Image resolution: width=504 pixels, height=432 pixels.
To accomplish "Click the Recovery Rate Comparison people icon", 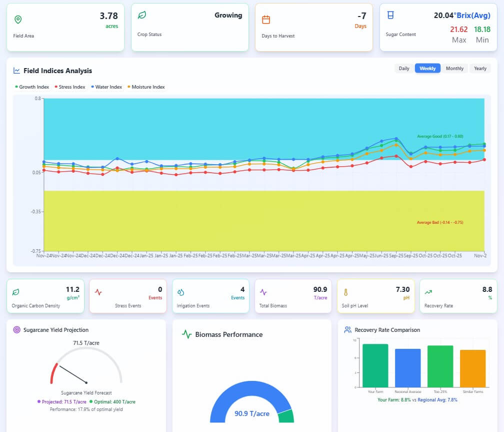I will (x=347, y=330).
